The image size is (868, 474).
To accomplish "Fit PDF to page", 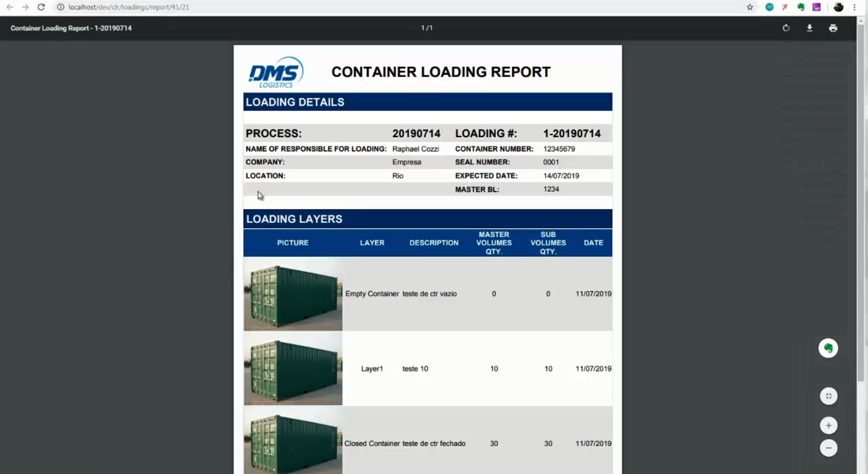I will [828, 396].
